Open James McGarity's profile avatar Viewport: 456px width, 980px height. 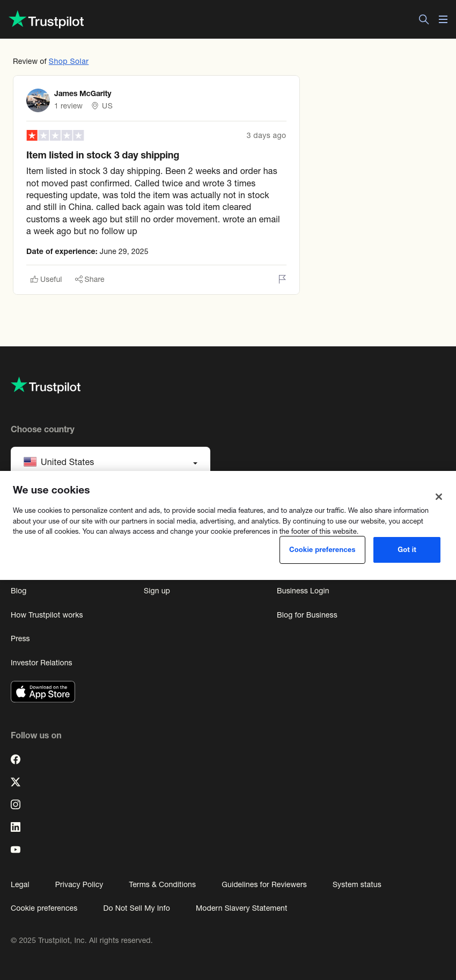pyautogui.click(x=38, y=100)
